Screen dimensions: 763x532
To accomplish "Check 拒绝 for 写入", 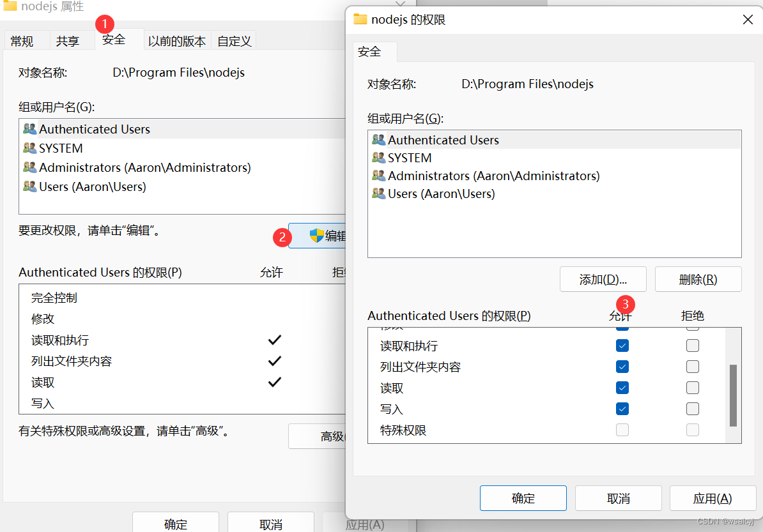I will (693, 409).
